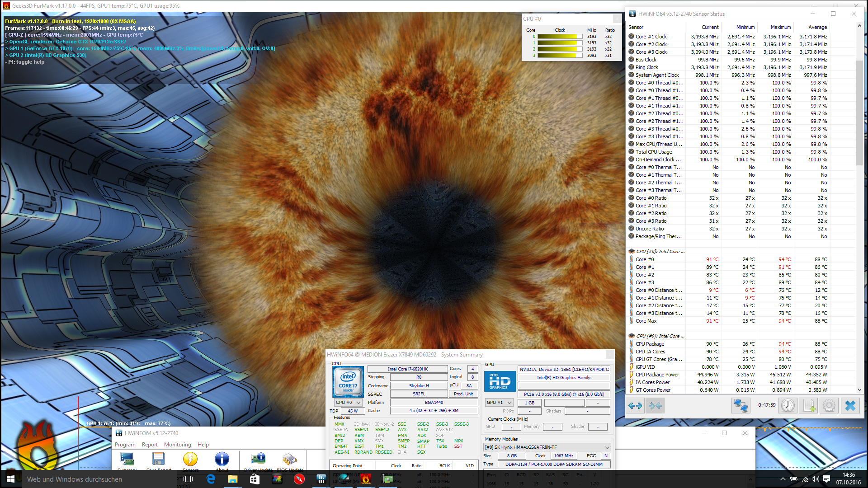
Task: Show hidden tray icons chevron
Action: [x=783, y=479]
